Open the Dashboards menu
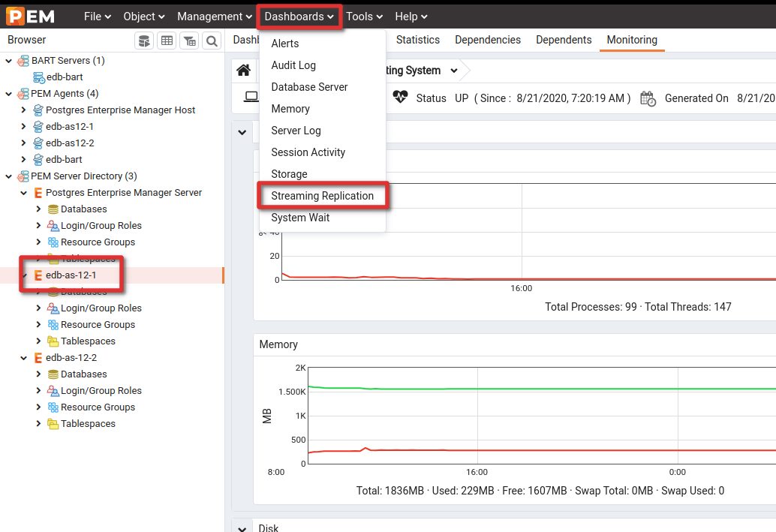This screenshot has width=776, height=532. [299, 17]
